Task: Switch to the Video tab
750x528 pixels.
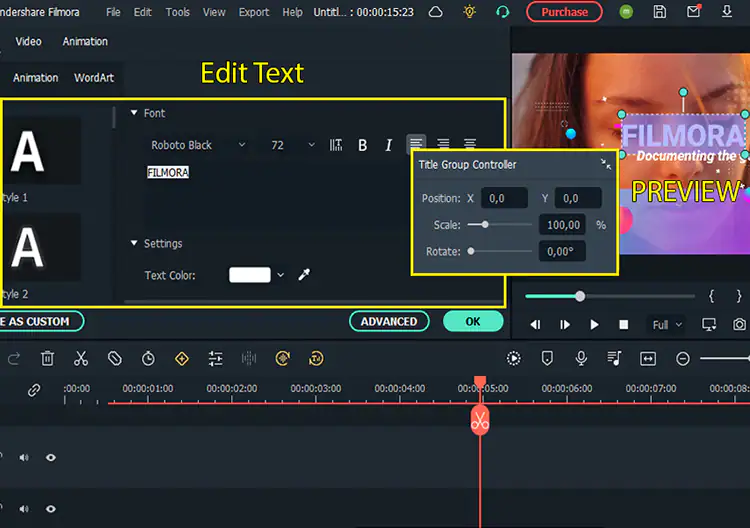Action: [28, 42]
